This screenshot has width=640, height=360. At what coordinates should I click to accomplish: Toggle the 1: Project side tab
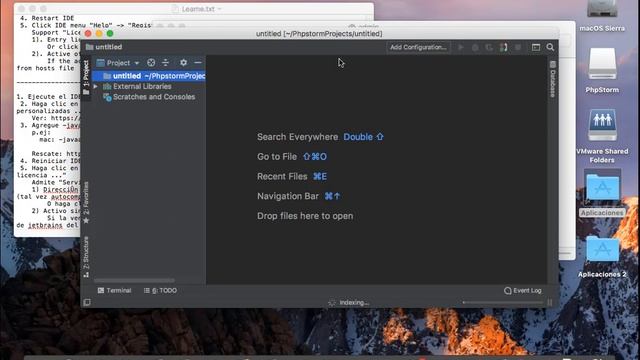[86, 78]
